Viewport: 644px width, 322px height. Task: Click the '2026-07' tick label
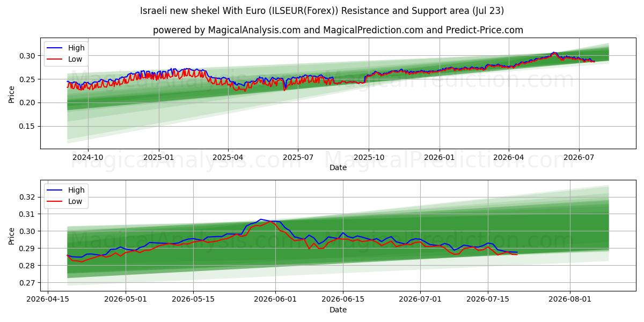[579, 157]
